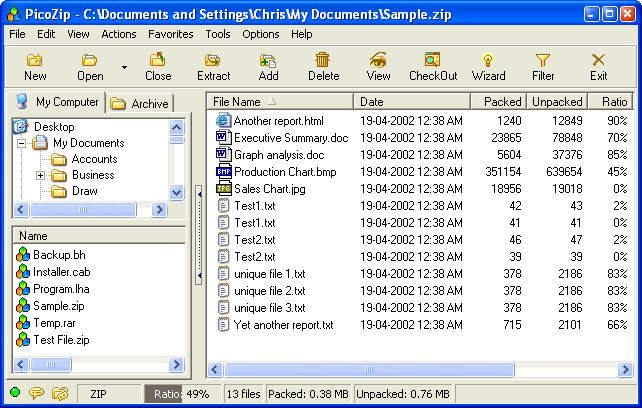Select Program.lha archive icon
This screenshot has width=642, height=408.
tap(23, 289)
